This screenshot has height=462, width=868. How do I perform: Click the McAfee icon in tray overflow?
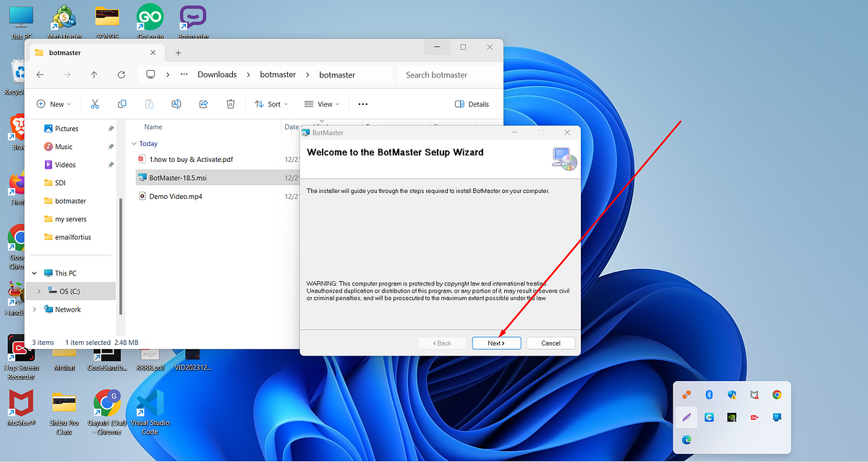pyautogui.click(x=754, y=395)
